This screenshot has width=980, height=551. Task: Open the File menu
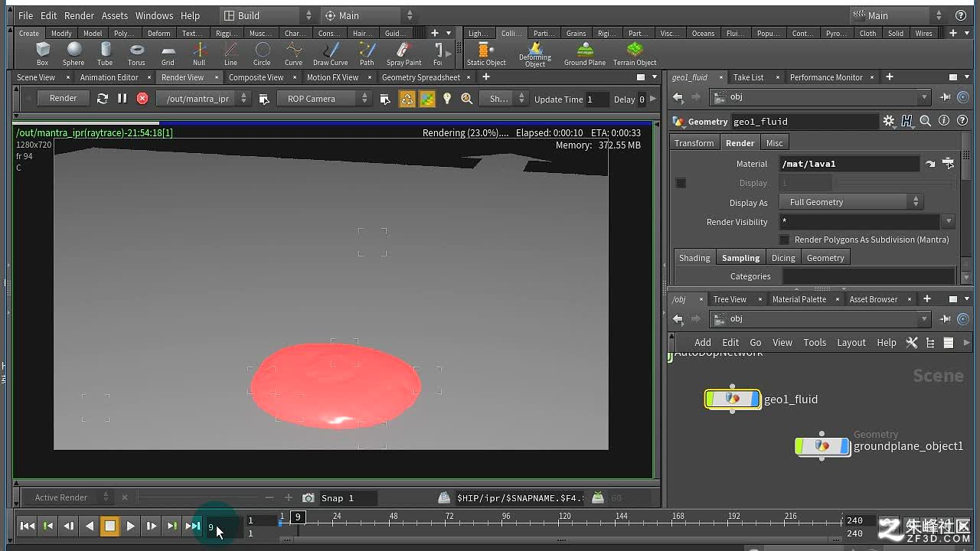click(x=25, y=15)
